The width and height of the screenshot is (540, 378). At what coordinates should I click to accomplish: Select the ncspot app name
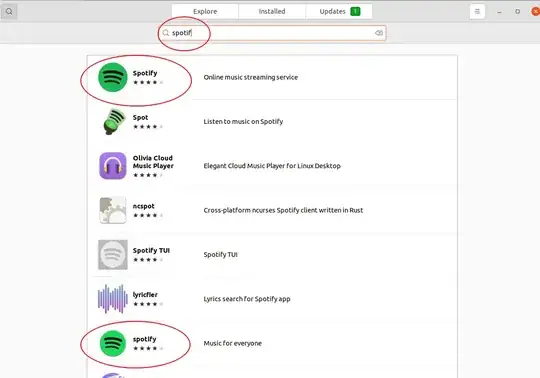click(144, 206)
